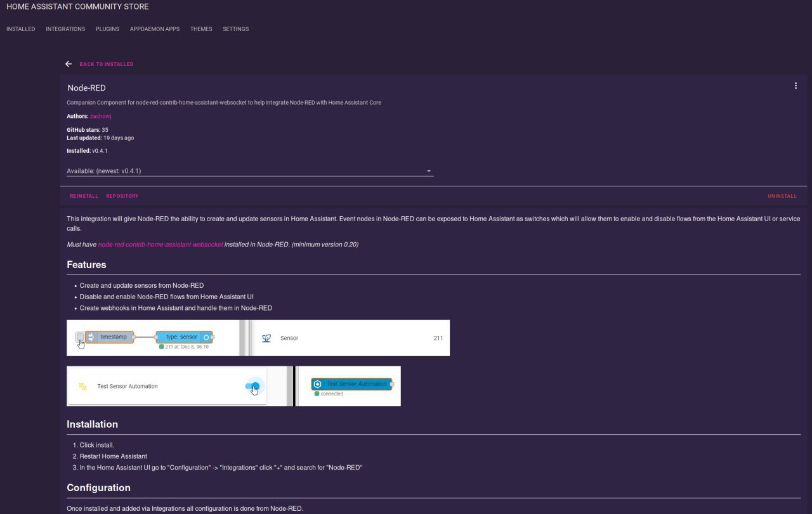Click the 'type: sensor' node in image
This screenshot has height=514, width=812.
point(184,337)
